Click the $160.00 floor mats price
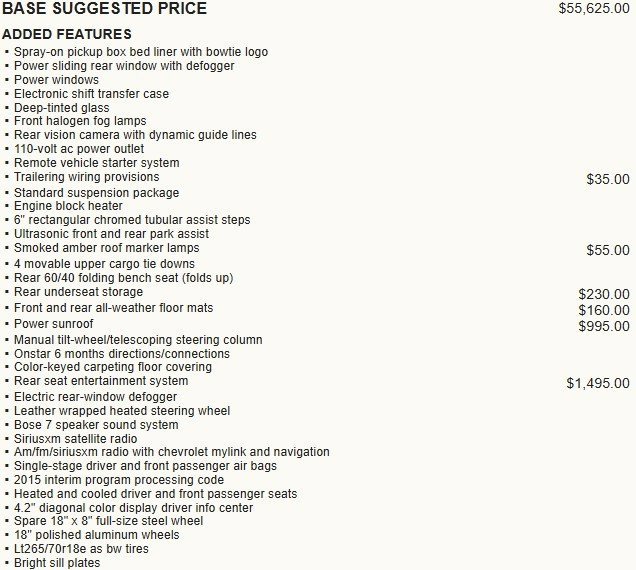636x570 pixels. coord(604,310)
